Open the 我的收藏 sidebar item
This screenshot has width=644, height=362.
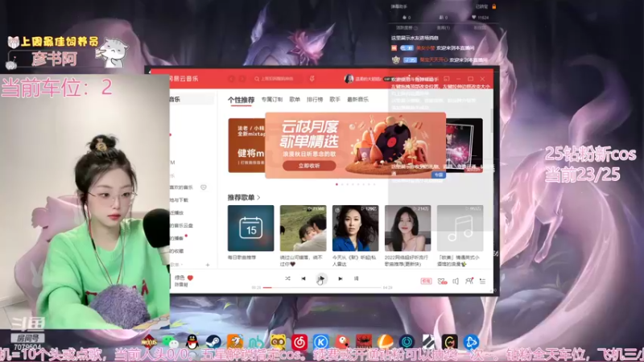[177, 251]
